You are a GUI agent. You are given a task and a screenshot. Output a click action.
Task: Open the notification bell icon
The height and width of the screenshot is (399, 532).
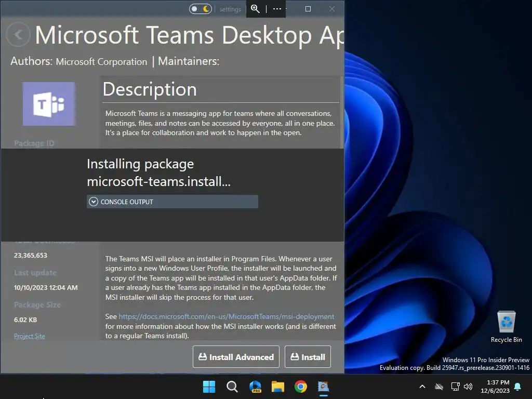(518, 387)
